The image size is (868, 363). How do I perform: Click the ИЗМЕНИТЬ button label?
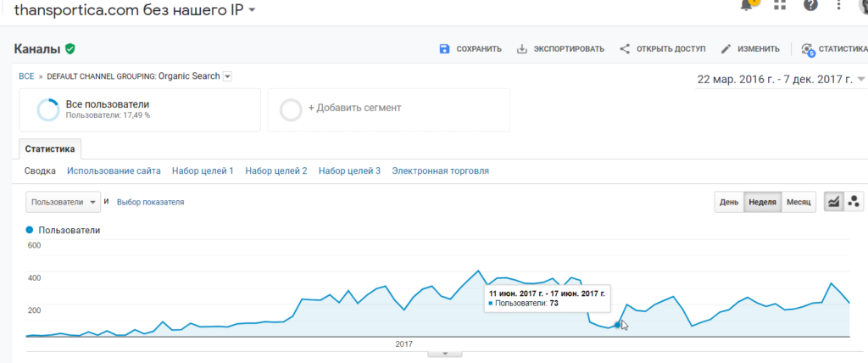[x=759, y=49]
